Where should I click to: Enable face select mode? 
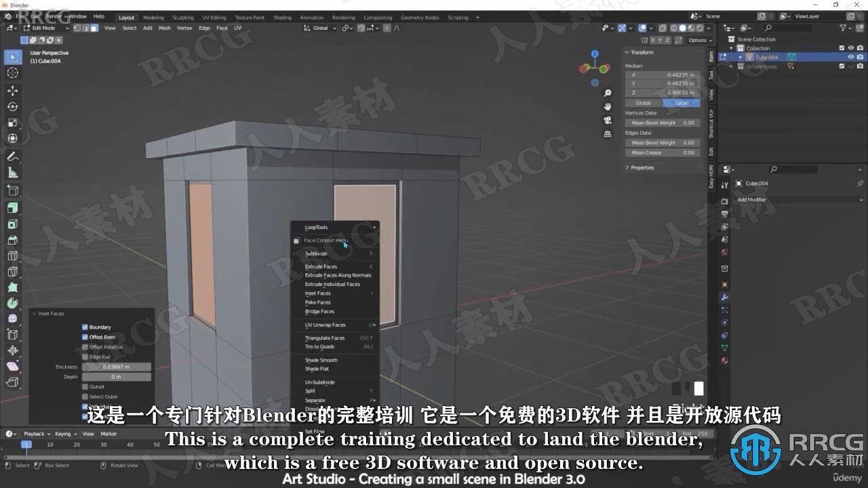94,28
